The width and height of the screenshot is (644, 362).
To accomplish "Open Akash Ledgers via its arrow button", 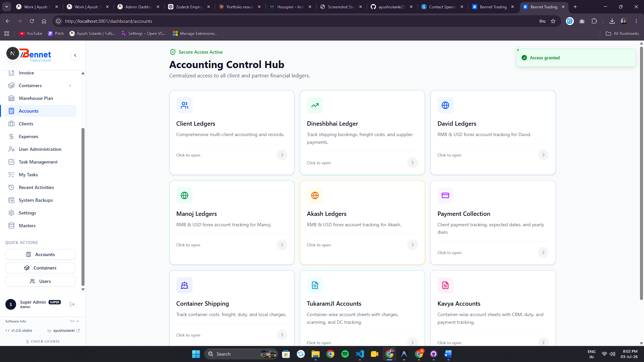I will 413,245.
